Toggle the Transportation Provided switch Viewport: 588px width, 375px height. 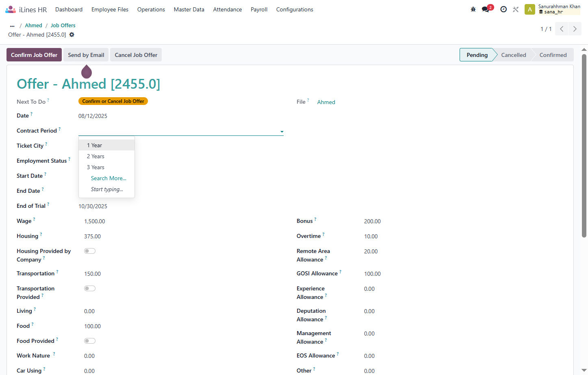pos(90,288)
